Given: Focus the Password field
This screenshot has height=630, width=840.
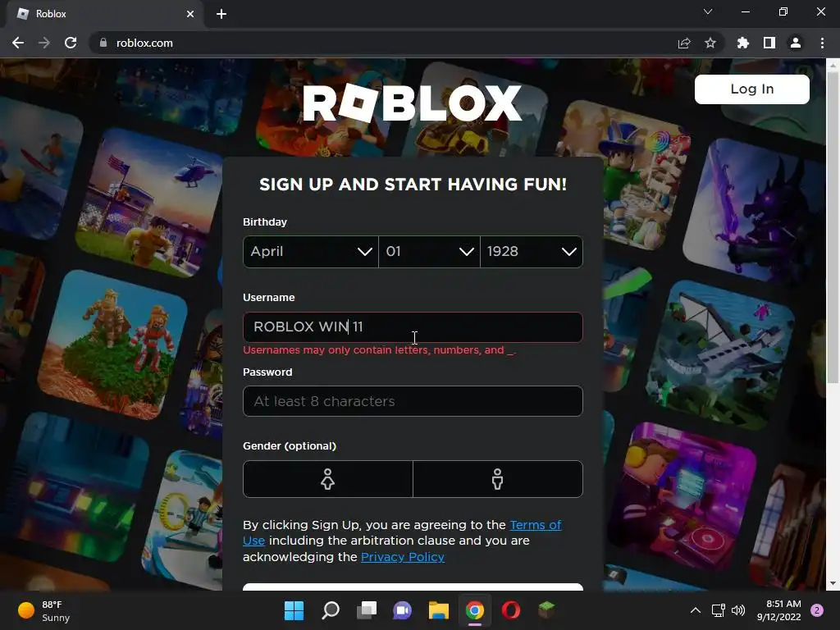Looking at the screenshot, I should [413, 401].
